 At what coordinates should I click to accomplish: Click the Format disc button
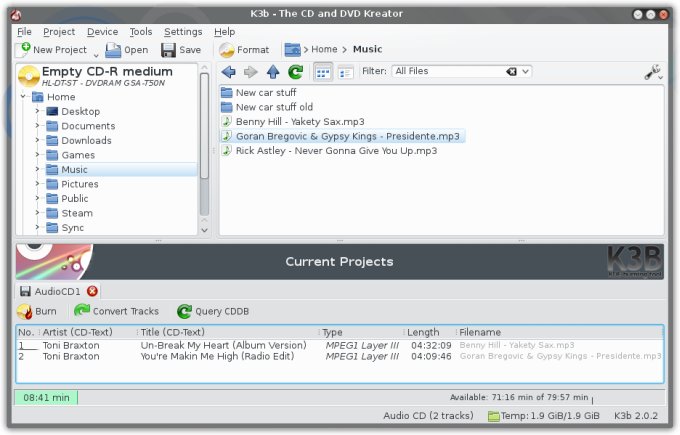[x=244, y=50]
